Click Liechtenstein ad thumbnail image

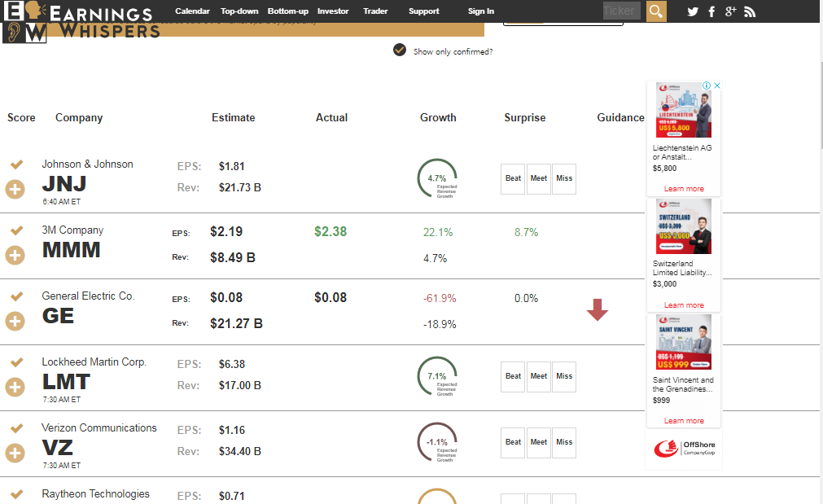(684, 110)
